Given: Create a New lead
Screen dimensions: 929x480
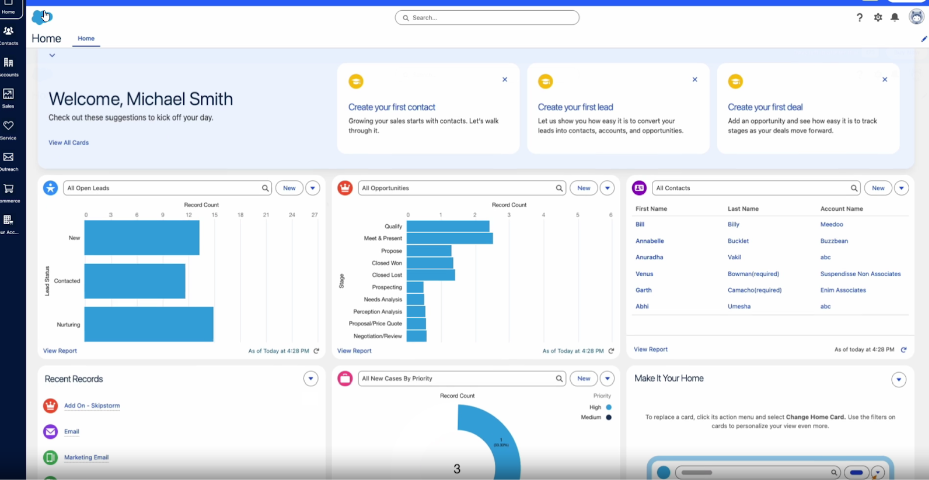Looking at the screenshot, I should 289,188.
